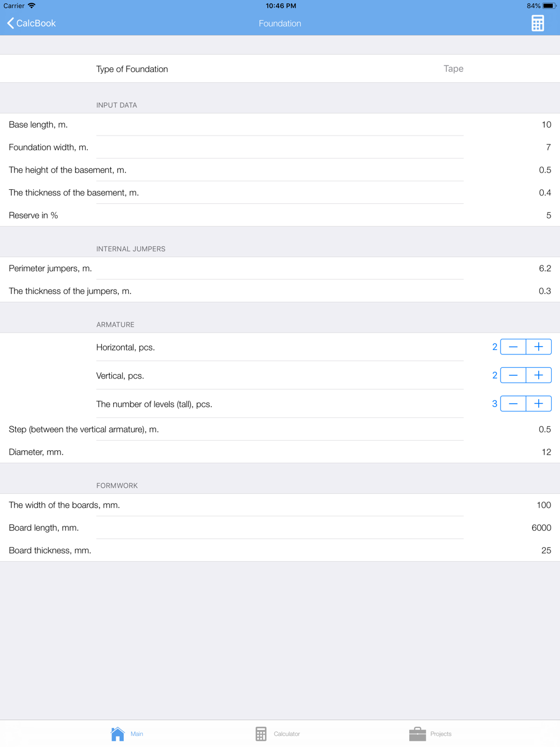Open the Main home tab icon
The image size is (560, 747).
pyautogui.click(x=118, y=734)
